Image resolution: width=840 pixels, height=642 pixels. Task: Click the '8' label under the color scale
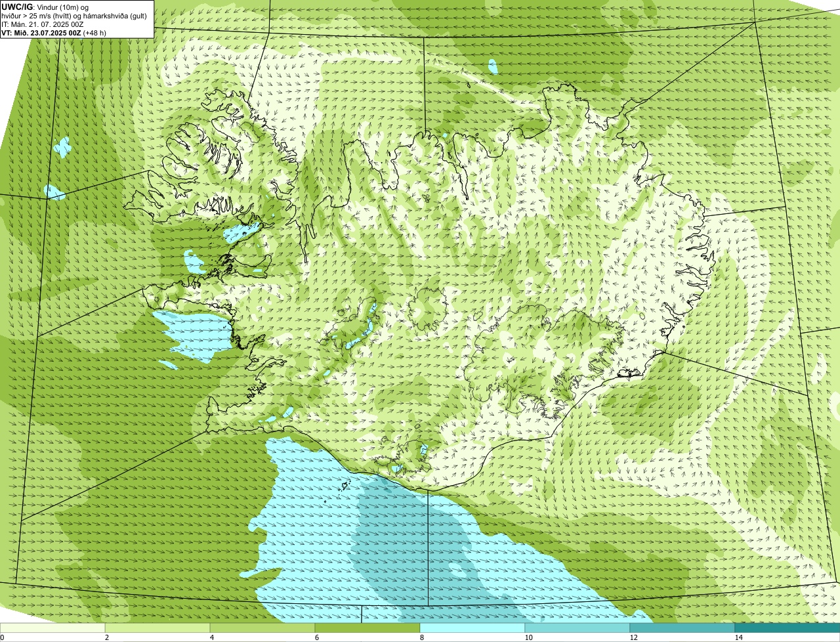point(421,637)
